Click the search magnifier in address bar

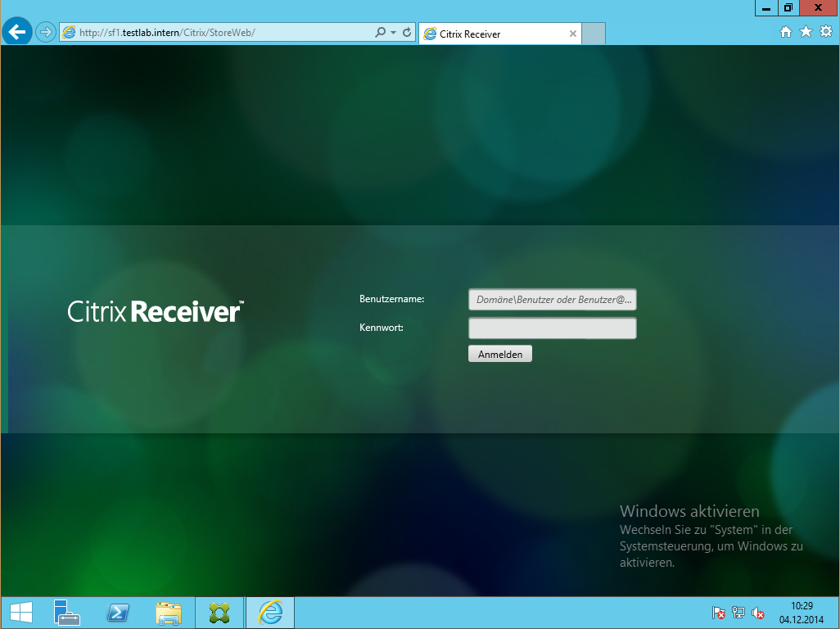coord(380,32)
